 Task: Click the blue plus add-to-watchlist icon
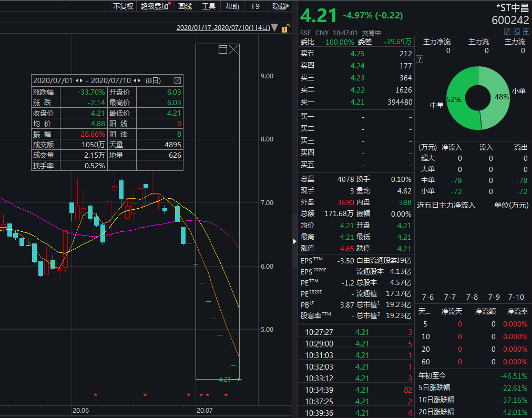(x=526, y=32)
